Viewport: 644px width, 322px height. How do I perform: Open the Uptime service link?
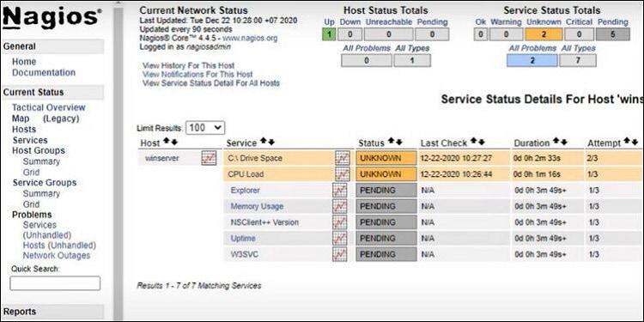tap(243, 238)
